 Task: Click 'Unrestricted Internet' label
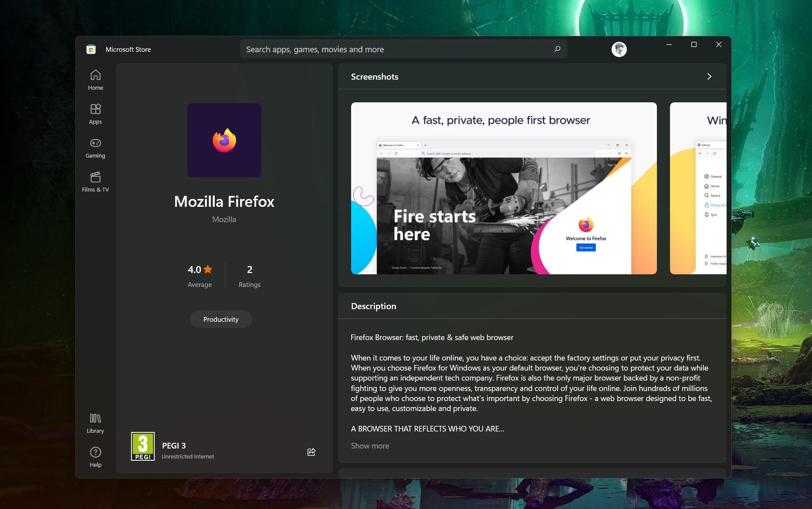188,456
